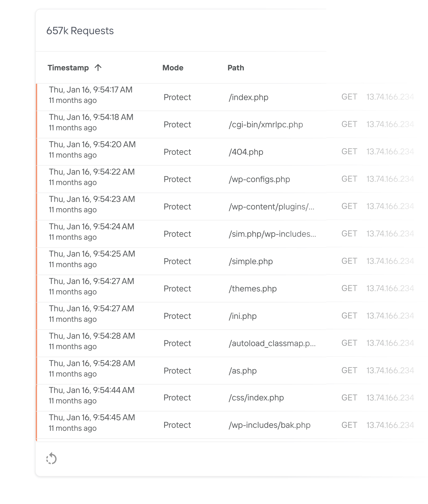
Task: Click the Mode column header
Action: [x=173, y=68]
